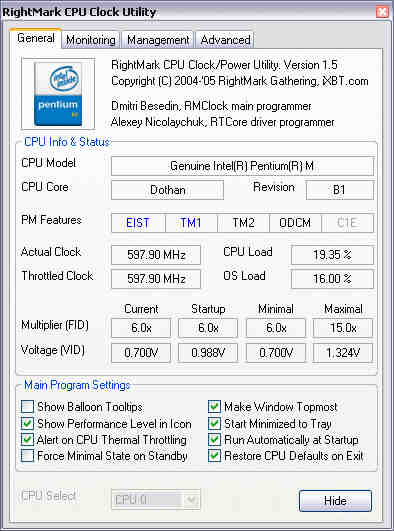Click the ODCM feature indicator
Image resolution: width=394 pixels, height=531 pixels.
coord(295,223)
